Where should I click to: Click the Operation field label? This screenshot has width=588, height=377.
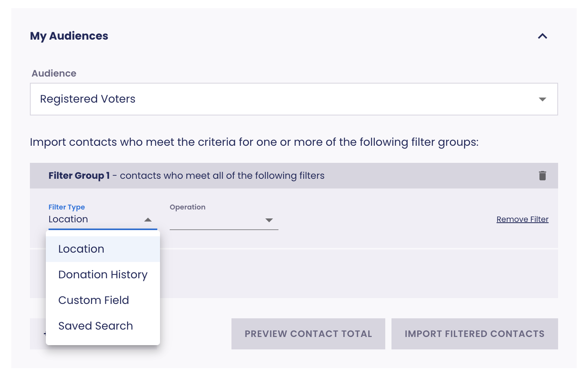tap(188, 207)
